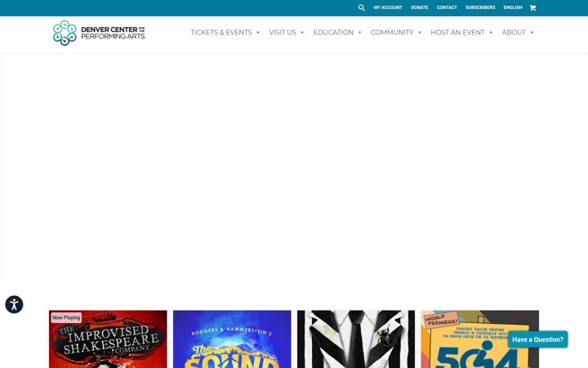
Task: Open the Subscribers link
Action: coord(480,7)
